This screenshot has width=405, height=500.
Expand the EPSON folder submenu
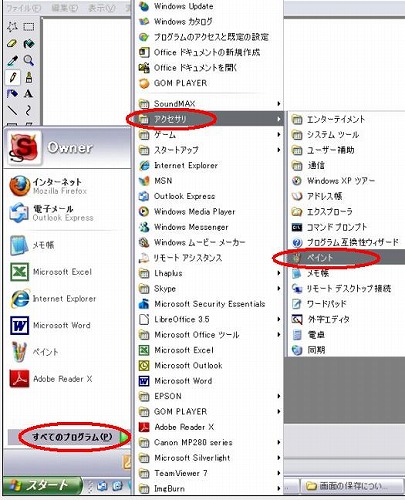click(x=210, y=396)
